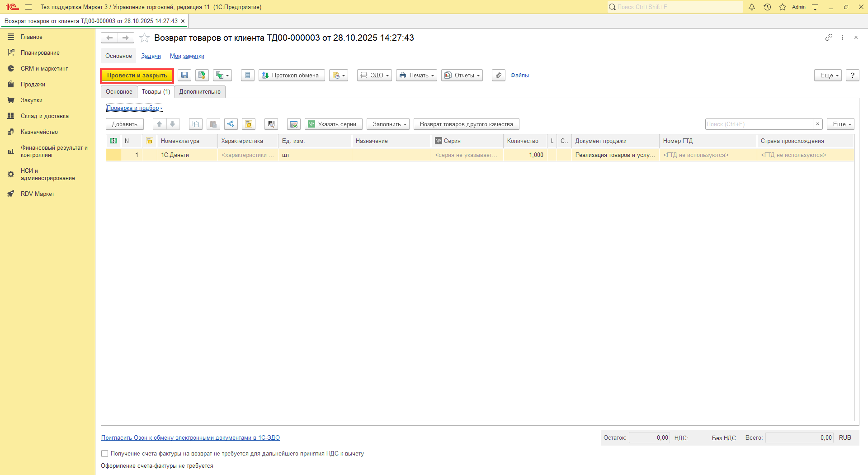This screenshot has height=475, width=868.
Task: Open Планирование section in sidebar
Action: 40,52
